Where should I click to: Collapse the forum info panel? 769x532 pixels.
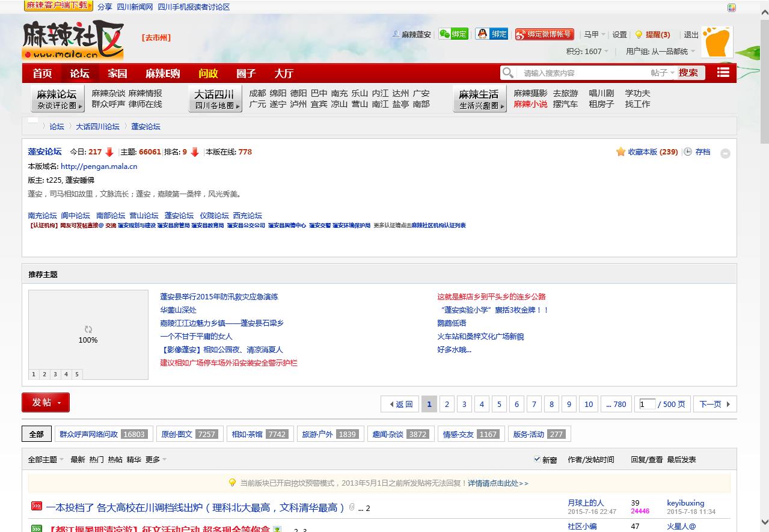[x=725, y=153]
